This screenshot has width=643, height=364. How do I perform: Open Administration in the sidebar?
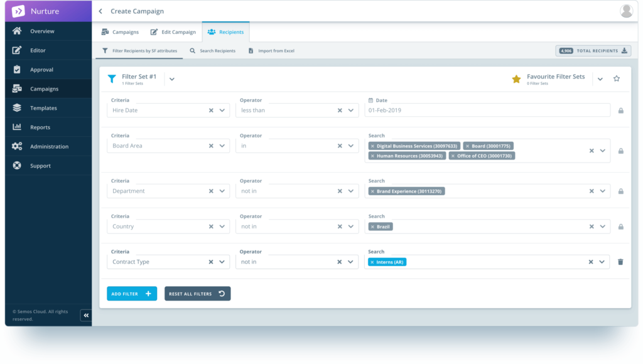pyautogui.click(x=48, y=146)
